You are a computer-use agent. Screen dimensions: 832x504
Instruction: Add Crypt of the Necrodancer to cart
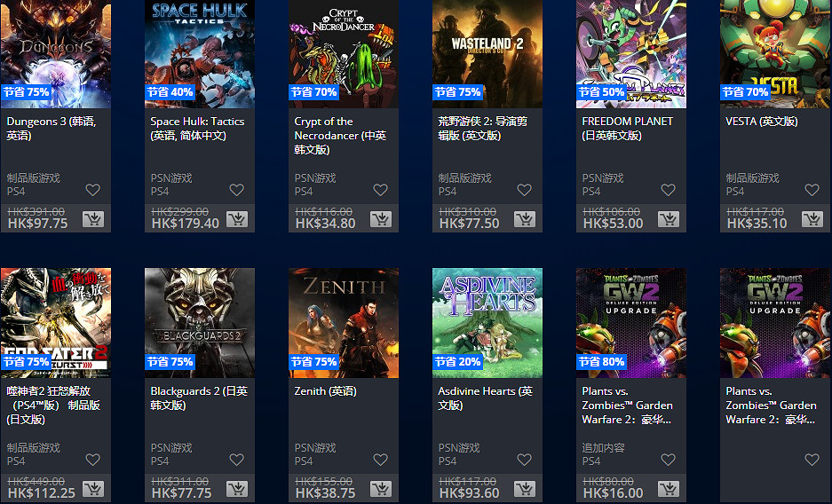(381, 219)
